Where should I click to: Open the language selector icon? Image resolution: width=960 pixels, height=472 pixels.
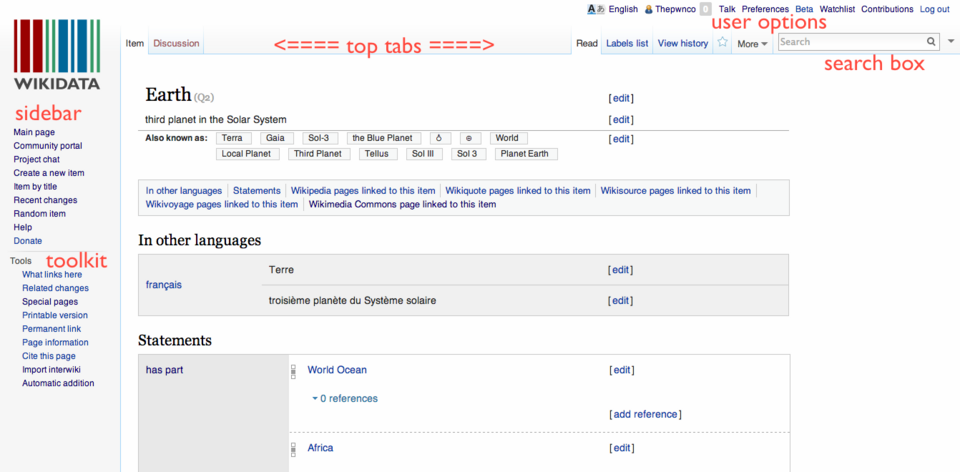coord(596,9)
